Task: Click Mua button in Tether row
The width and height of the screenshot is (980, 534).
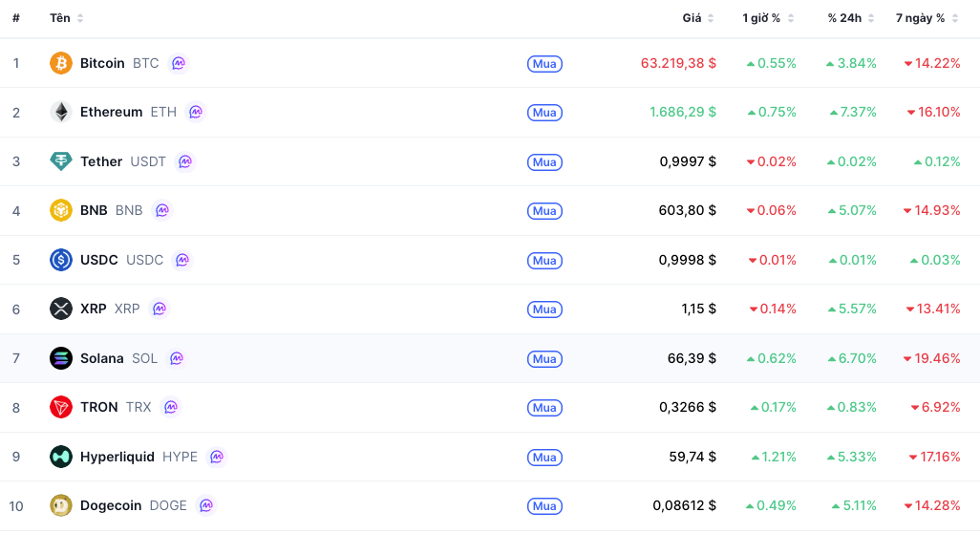Action: (544, 162)
